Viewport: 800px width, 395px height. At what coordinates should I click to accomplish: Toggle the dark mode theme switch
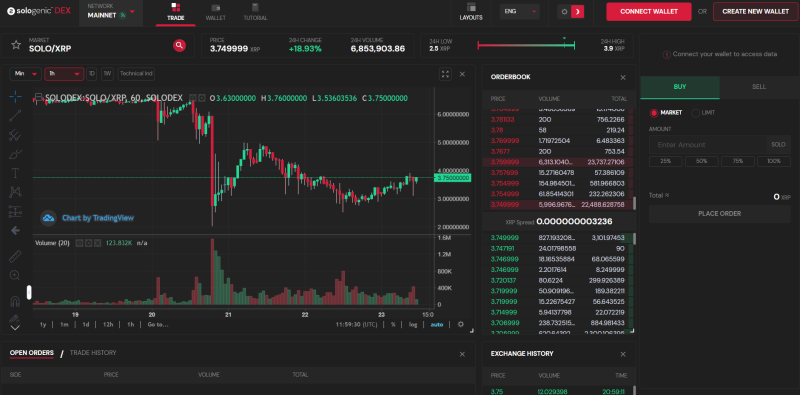[x=577, y=11]
